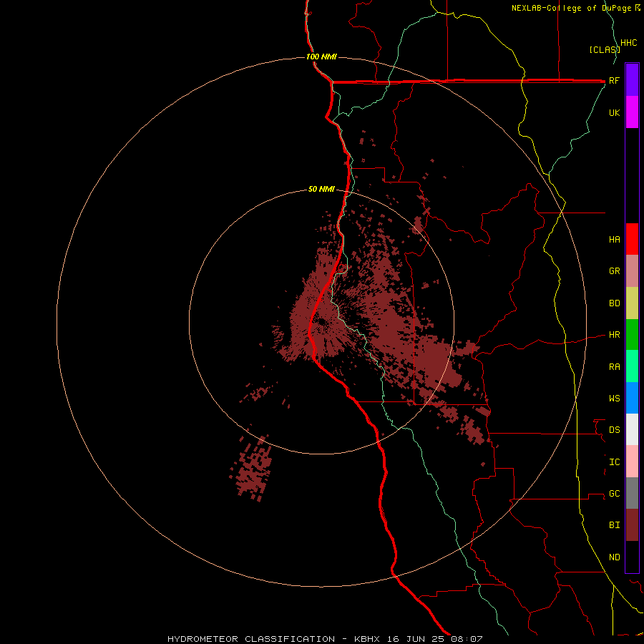This screenshot has width=644, height=644.
Task: Click the 'HR' legend label
Action: [614, 335]
